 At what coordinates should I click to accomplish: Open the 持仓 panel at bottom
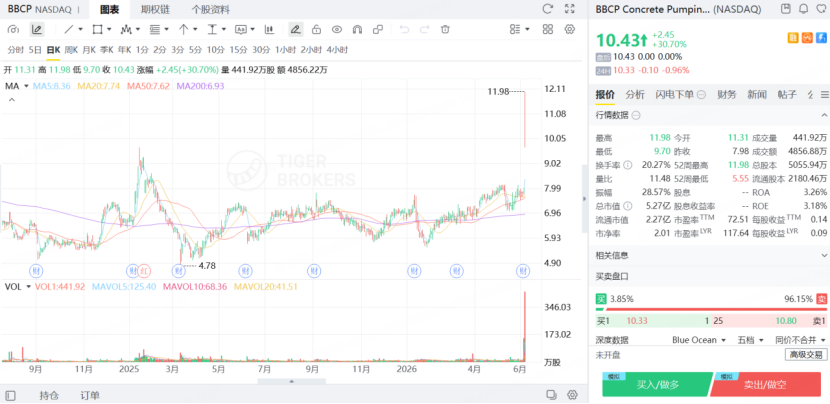tap(49, 395)
